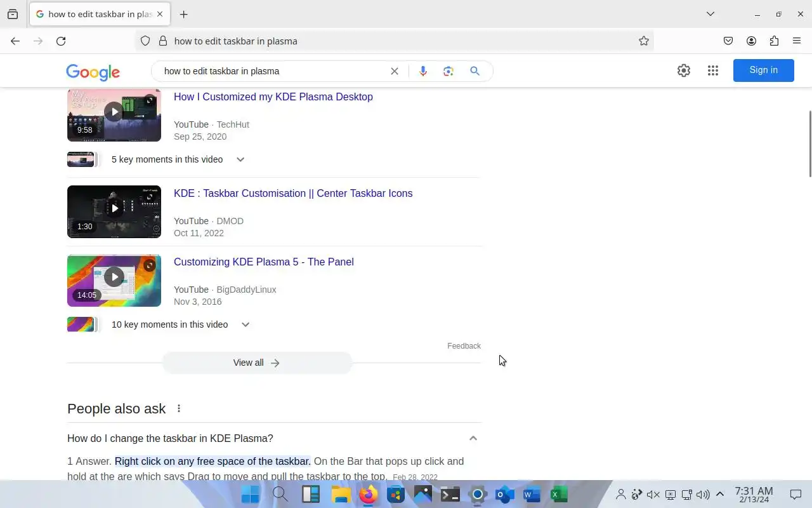
Task: Click the taskbar panel widgets icon
Action: coord(310,494)
